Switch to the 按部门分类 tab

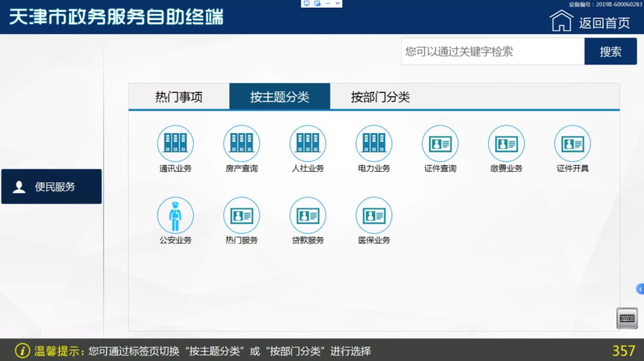tap(380, 97)
